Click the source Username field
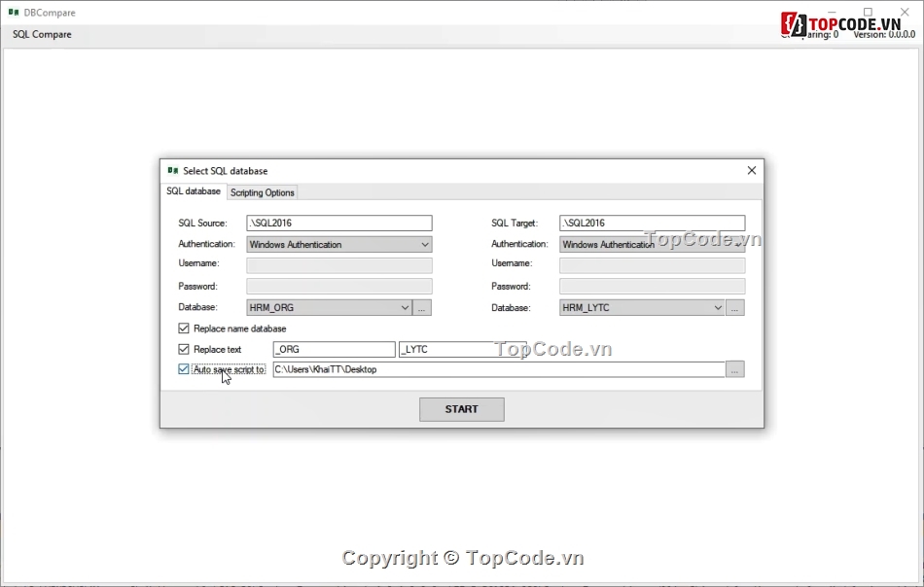The image size is (924, 587). click(338, 265)
